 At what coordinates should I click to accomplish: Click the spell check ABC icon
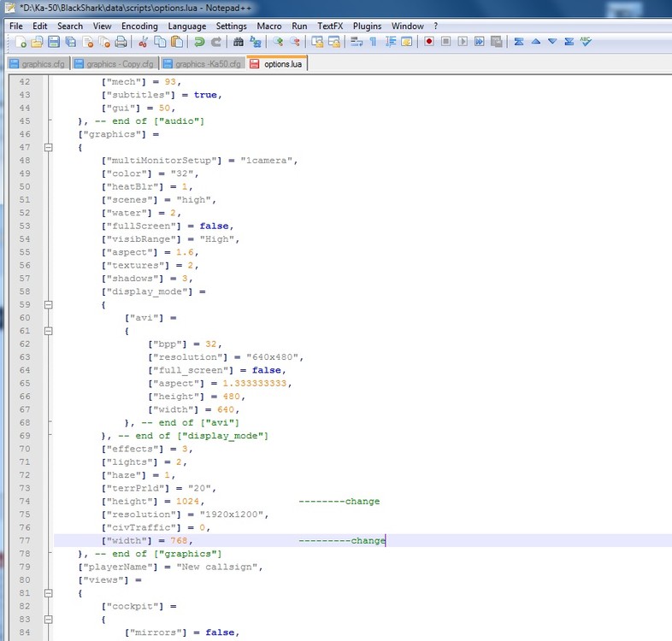pyautogui.click(x=586, y=41)
